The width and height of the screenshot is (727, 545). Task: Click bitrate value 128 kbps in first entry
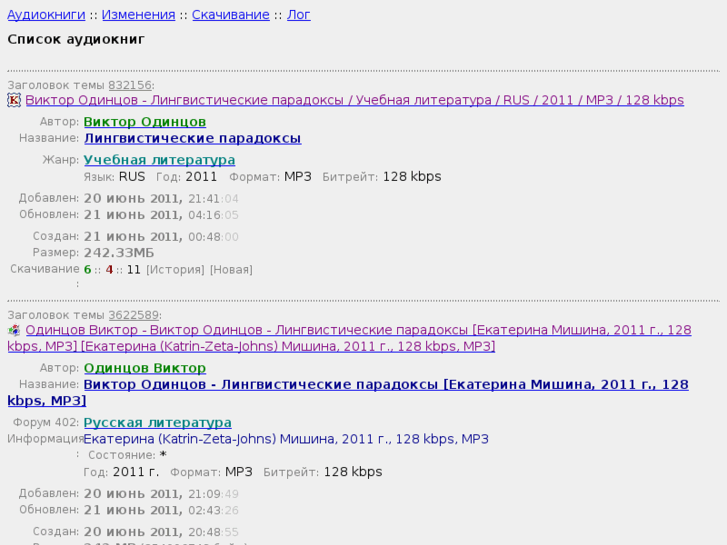(x=412, y=177)
